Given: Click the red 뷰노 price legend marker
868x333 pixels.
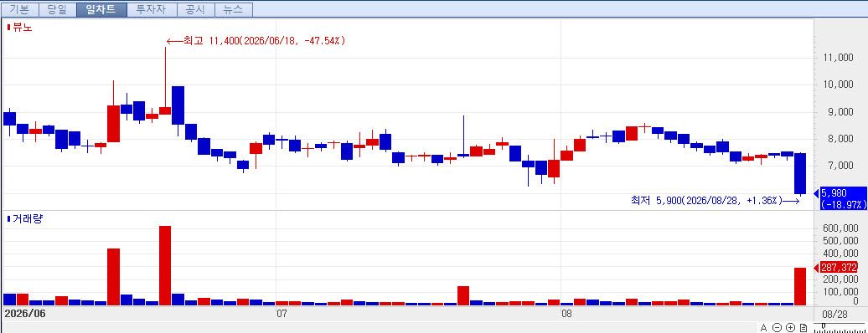Looking at the screenshot, I should coord(8,27).
